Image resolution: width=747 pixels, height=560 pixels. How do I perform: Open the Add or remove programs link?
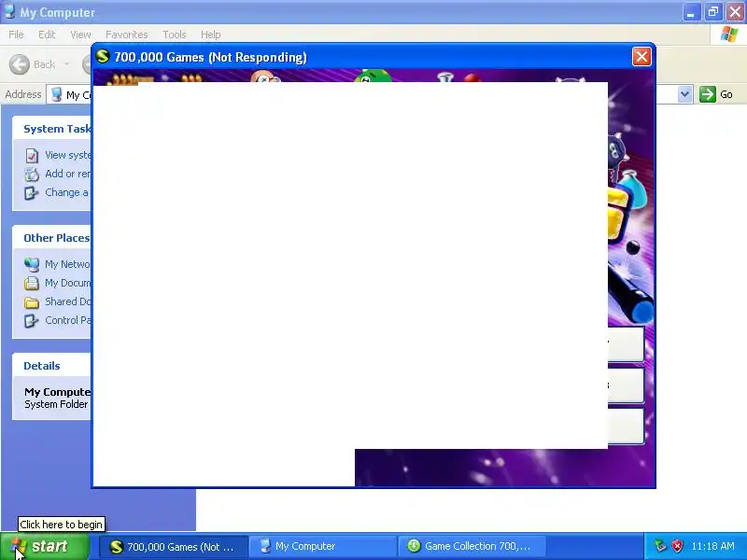click(67, 174)
